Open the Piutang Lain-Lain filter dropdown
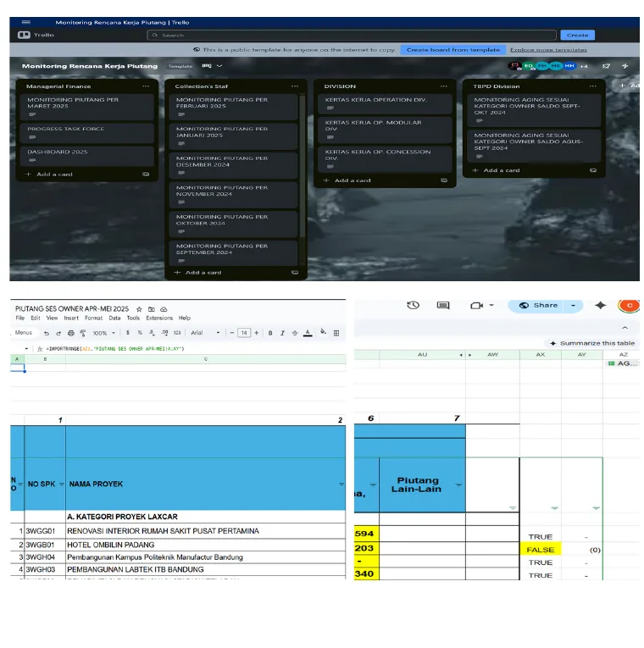This screenshot has height=648, width=644. point(458,485)
